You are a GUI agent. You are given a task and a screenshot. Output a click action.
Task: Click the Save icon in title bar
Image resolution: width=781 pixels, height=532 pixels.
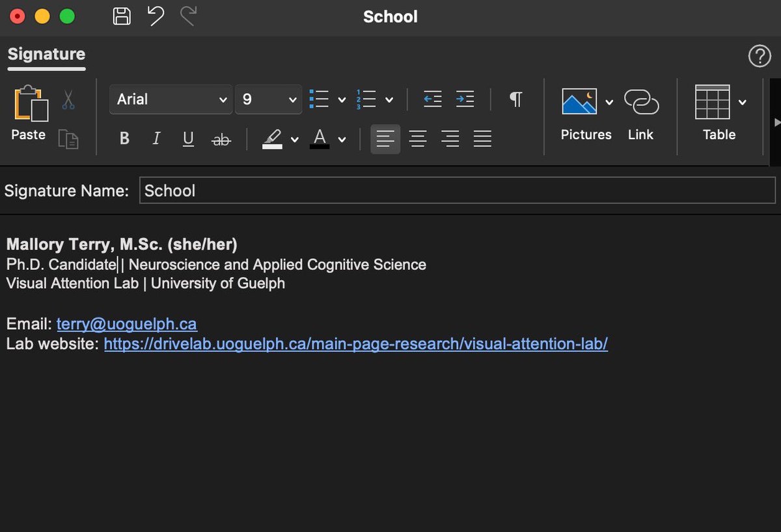click(x=122, y=16)
